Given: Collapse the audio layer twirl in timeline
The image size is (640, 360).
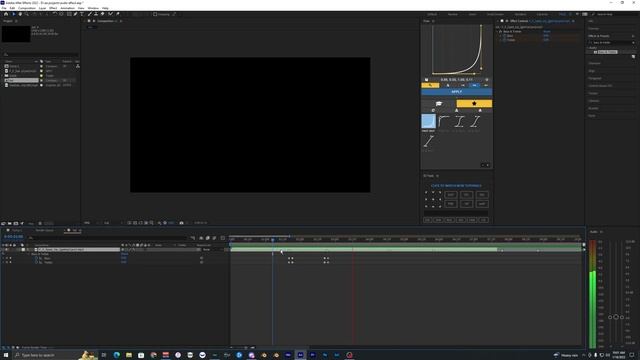Looking at the screenshot, I should tap(27, 249).
